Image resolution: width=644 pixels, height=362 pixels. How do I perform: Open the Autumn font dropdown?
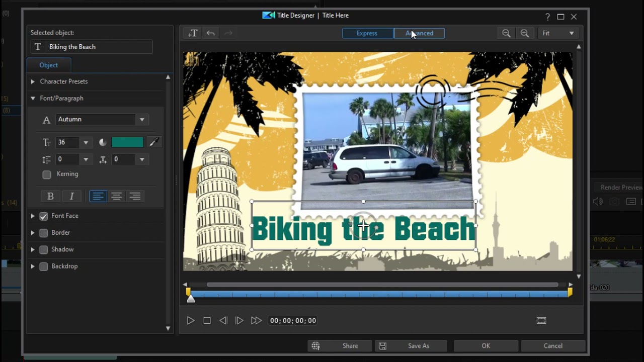(x=142, y=120)
